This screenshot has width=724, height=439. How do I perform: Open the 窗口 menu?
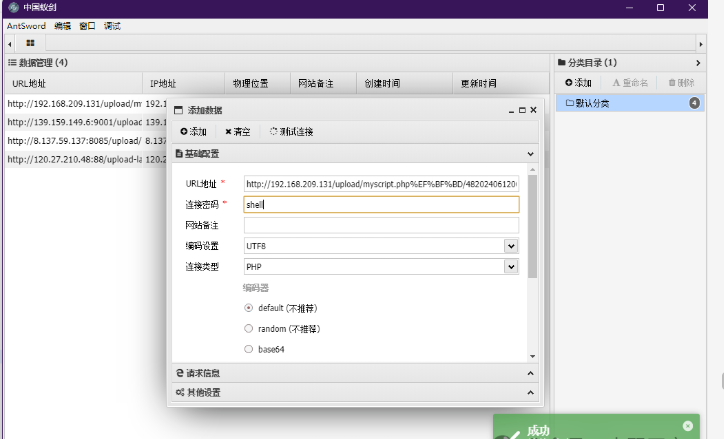click(x=87, y=26)
